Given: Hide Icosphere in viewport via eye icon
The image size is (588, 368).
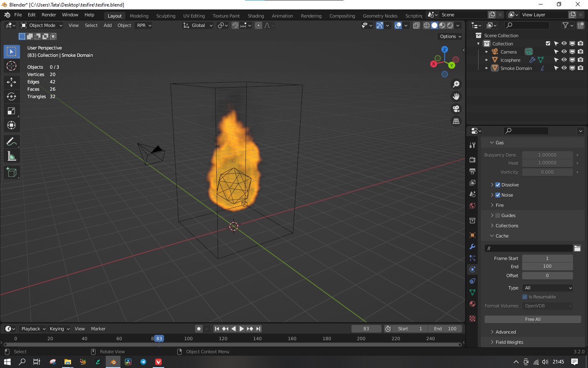Looking at the screenshot, I should click(564, 60).
